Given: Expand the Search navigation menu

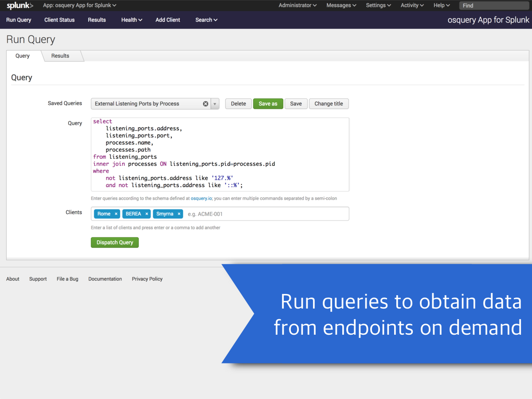Looking at the screenshot, I should point(207,20).
